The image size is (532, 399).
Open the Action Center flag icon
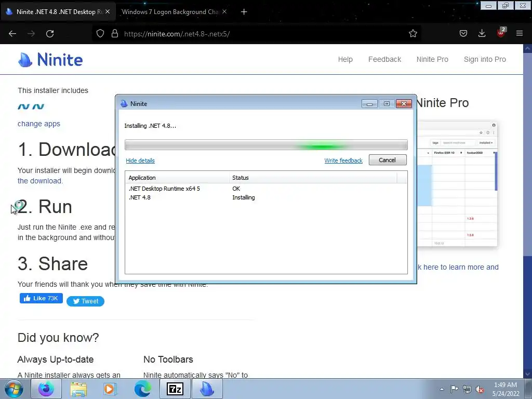coord(454,389)
